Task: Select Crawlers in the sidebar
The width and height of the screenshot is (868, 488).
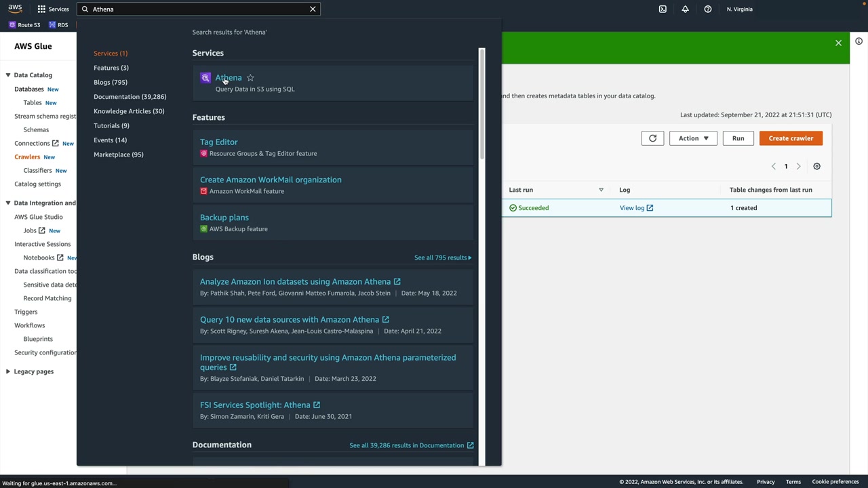Action: pyautogui.click(x=27, y=157)
